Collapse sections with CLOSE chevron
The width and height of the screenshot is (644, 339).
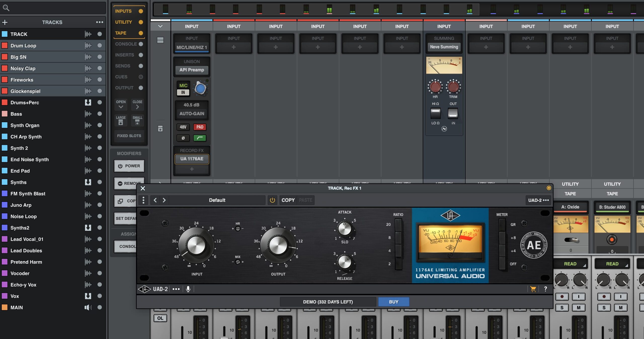[x=137, y=104]
